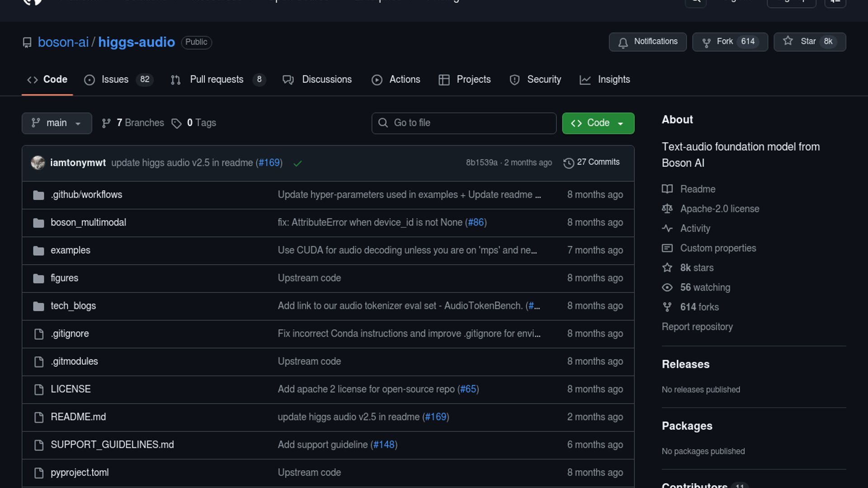Viewport: 868px width, 488px height.
Task: Open the README.md file
Action: coord(78,417)
